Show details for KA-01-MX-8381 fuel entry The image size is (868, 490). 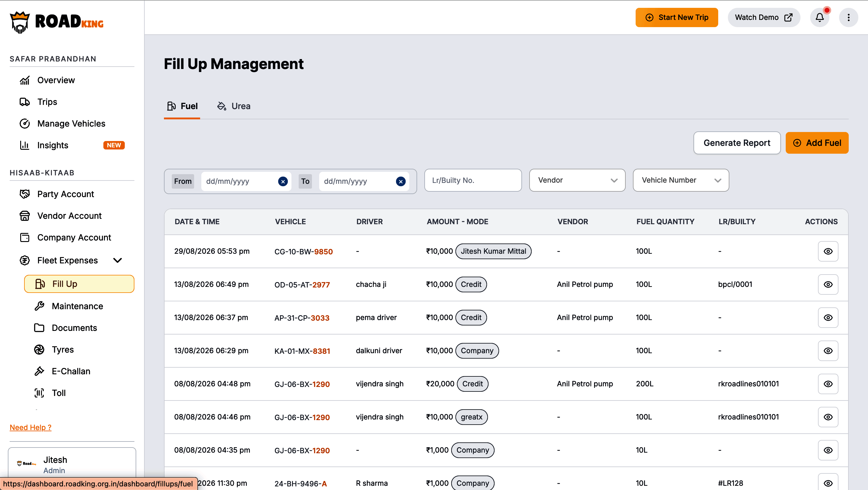(828, 351)
